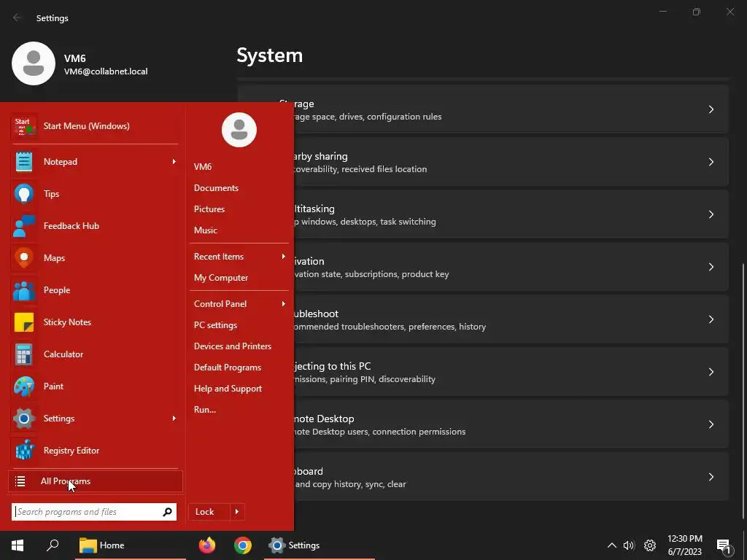
Task: Open Nearby sharing settings chevron
Action: 711,162
